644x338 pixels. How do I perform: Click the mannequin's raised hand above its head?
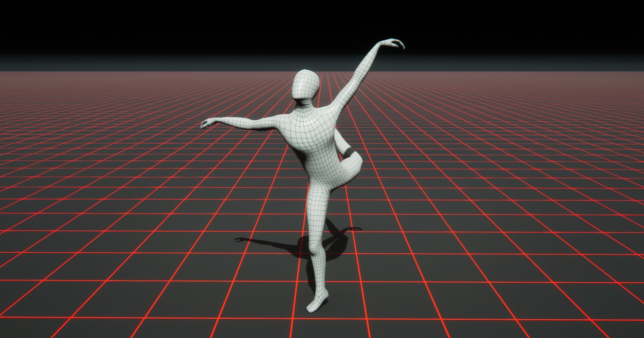point(392,43)
